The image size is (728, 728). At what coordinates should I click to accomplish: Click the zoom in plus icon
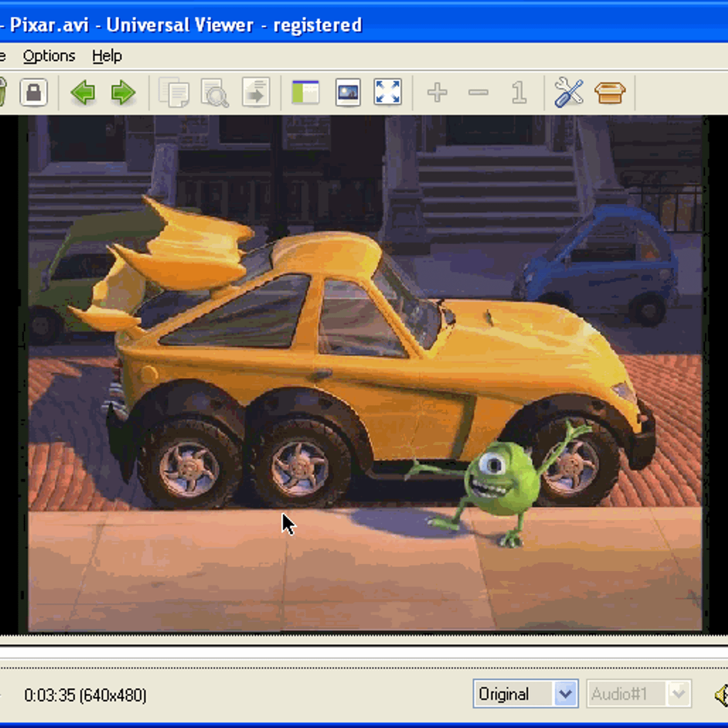tap(437, 92)
